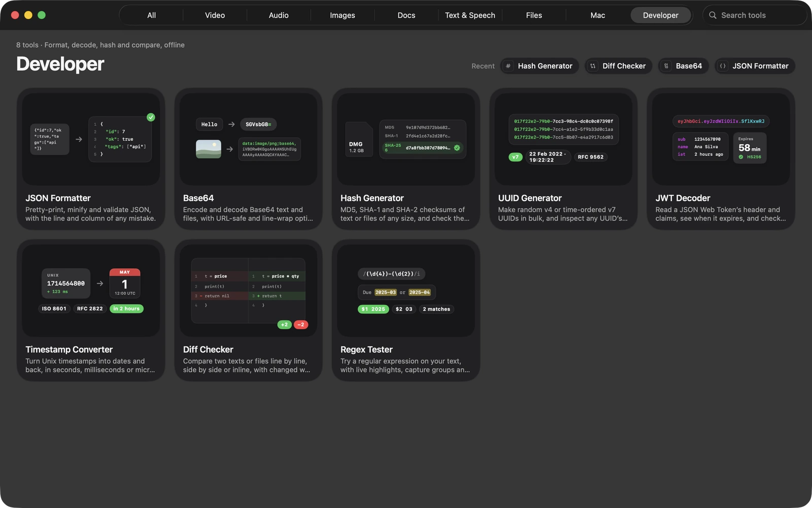Click the diff icon in Recent chip

tap(593, 66)
